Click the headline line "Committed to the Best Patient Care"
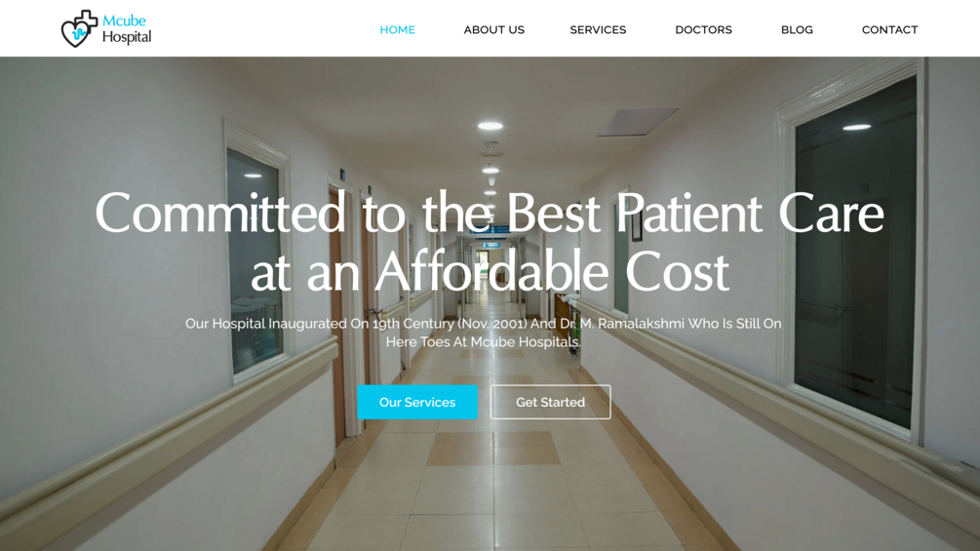 click(x=490, y=213)
